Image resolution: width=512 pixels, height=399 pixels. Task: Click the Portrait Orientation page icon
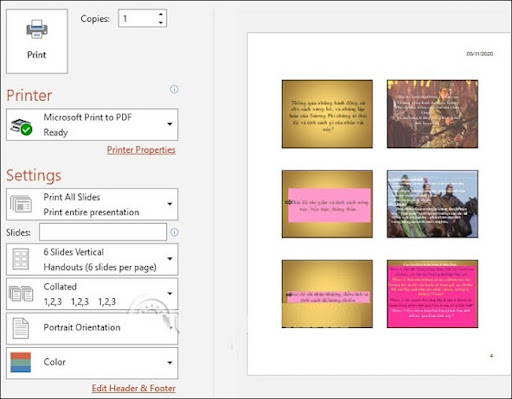(20, 328)
